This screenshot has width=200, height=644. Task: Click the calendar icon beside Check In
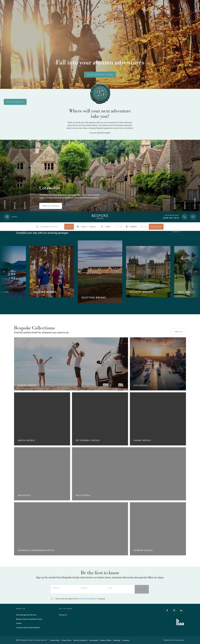pyautogui.click(x=78, y=227)
